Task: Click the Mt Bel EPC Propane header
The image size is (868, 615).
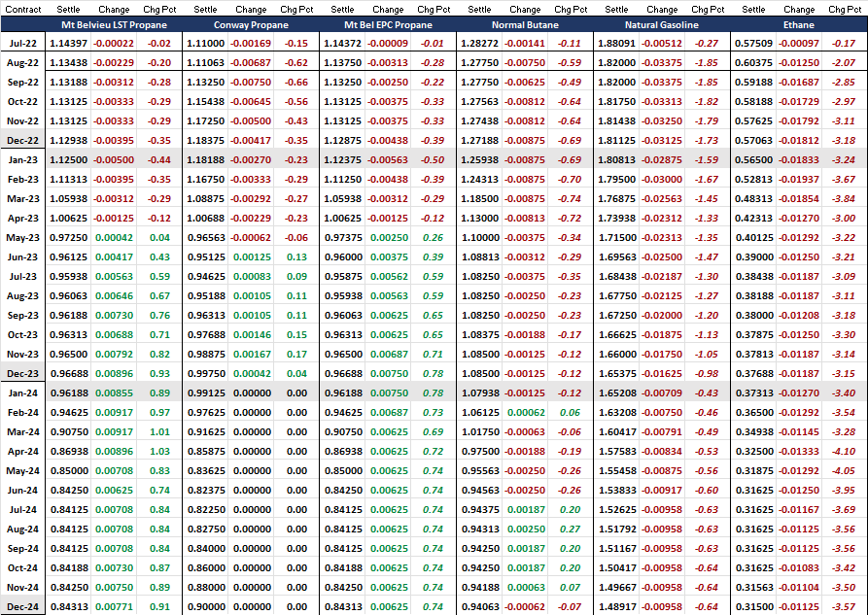Action: 388,25
